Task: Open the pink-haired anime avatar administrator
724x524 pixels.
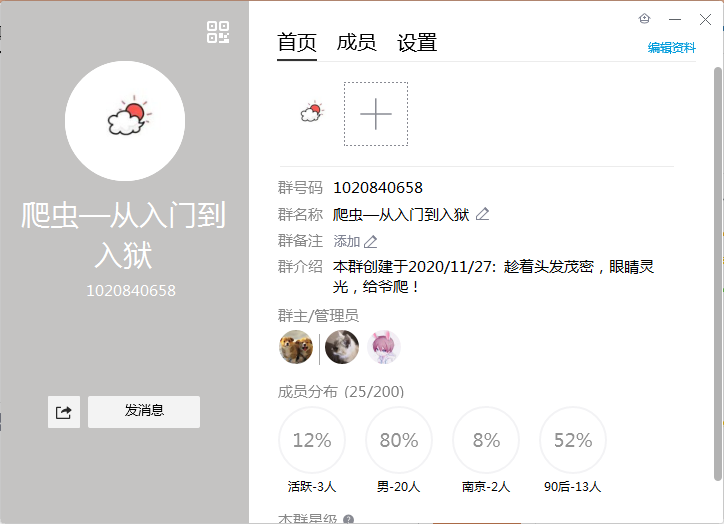Action: point(384,347)
